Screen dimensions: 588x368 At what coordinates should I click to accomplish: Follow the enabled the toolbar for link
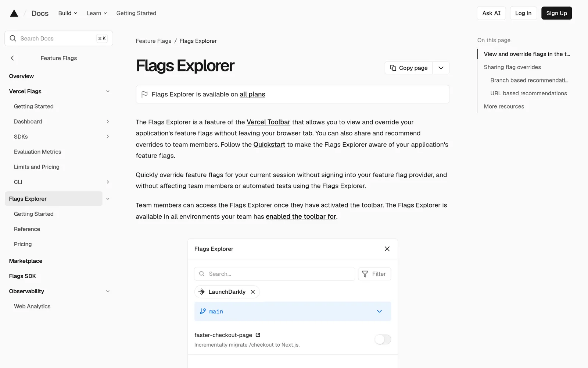(301, 216)
